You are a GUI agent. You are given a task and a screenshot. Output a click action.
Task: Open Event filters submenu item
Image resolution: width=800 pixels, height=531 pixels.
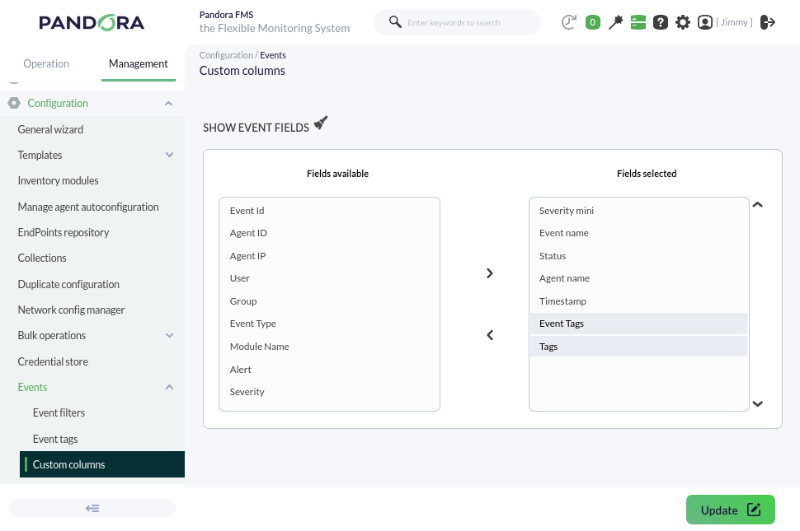pos(59,413)
